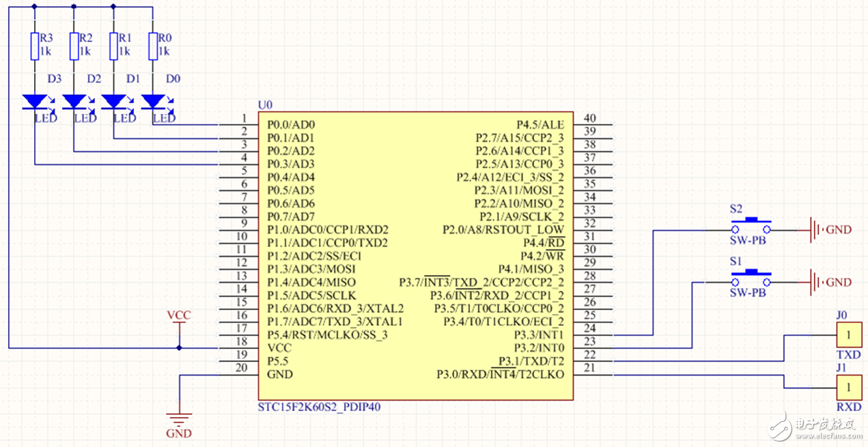Select resistor R1 symbol
This screenshot has width=868, height=447.
tap(113, 45)
